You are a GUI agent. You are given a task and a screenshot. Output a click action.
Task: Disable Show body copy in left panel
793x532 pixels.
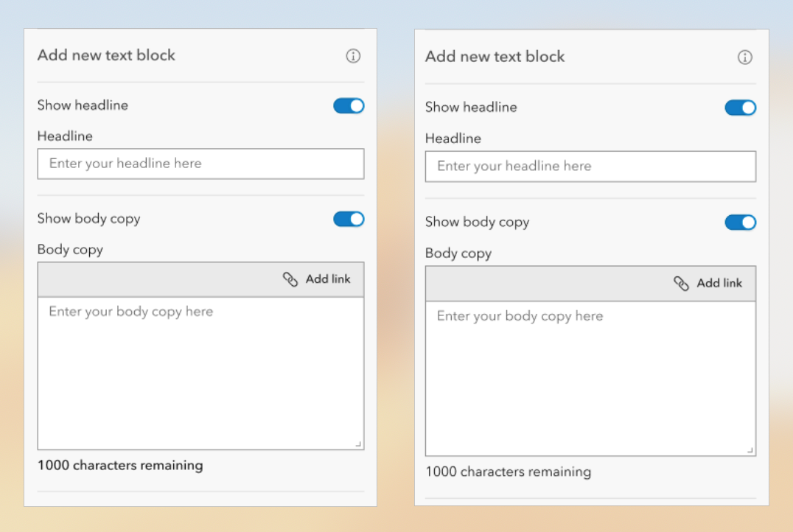click(x=349, y=219)
